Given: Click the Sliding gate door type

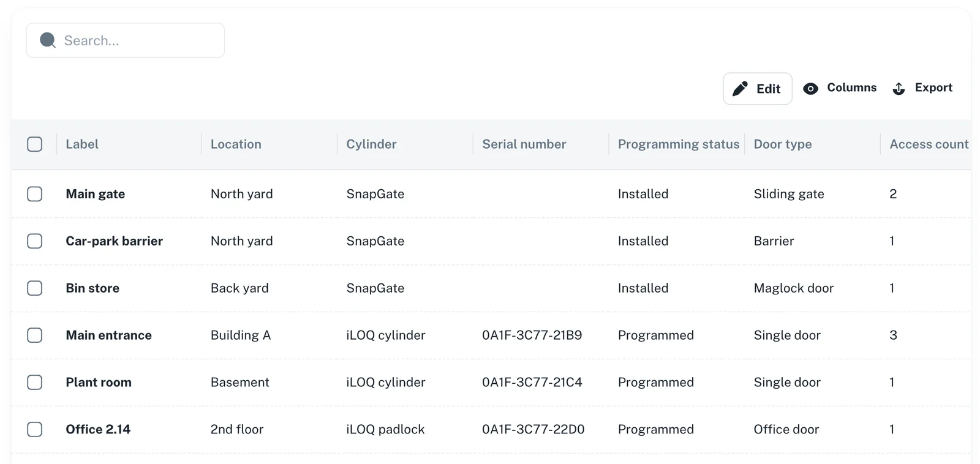Looking at the screenshot, I should [789, 194].
